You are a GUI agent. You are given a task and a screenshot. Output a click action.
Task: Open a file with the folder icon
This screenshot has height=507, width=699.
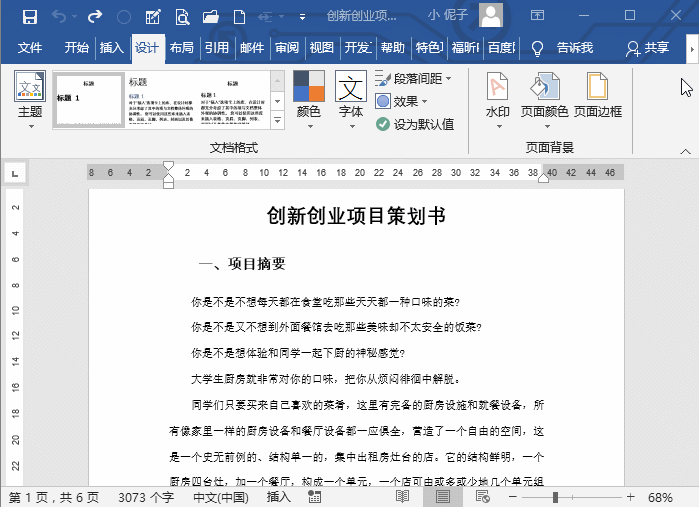[210, 17]
